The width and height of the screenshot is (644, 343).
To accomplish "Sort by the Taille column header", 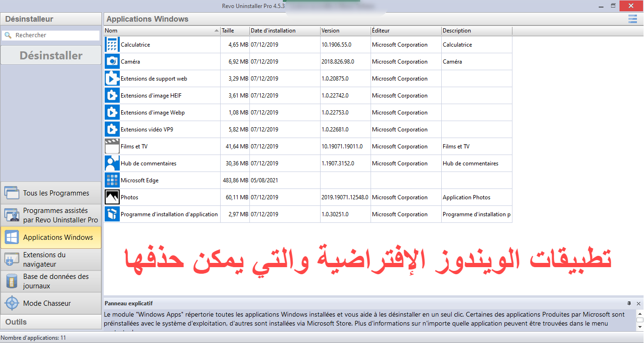I will (235, 31).
